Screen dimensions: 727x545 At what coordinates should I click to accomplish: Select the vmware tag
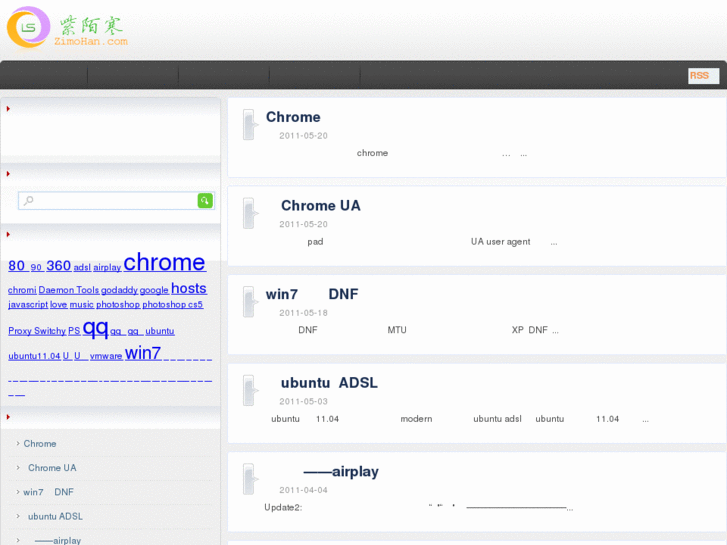click(x=106, y=356)
